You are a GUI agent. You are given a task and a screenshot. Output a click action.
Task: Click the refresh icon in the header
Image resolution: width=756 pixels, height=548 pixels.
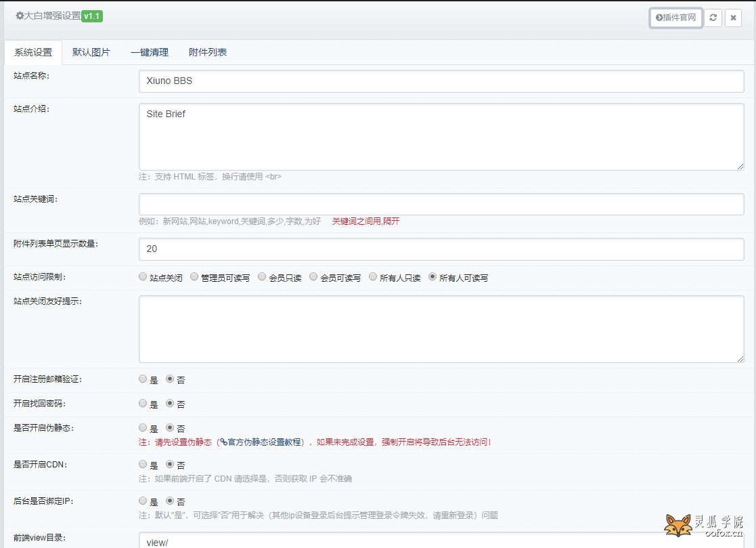tap(713, 18)
